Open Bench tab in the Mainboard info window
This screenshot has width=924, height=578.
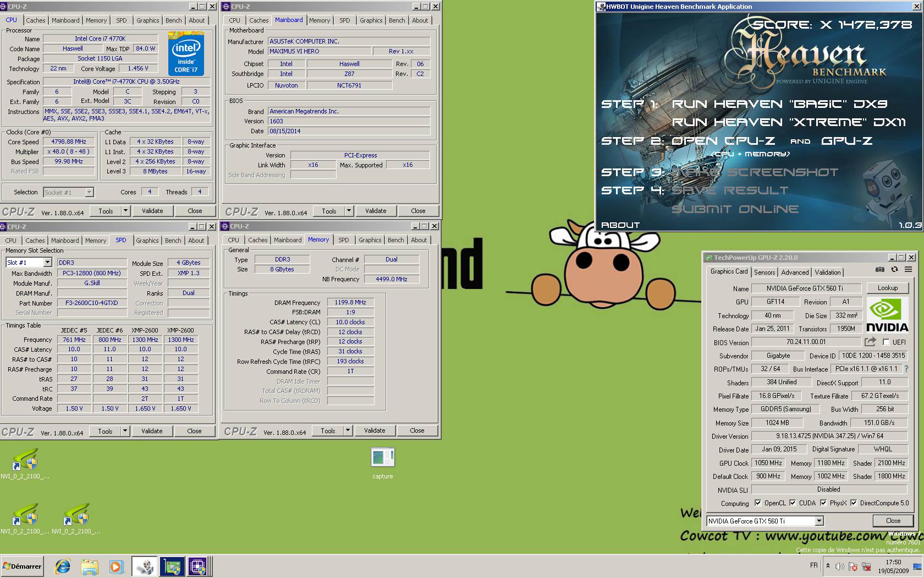pyautogui.click(x=397, y=20)
